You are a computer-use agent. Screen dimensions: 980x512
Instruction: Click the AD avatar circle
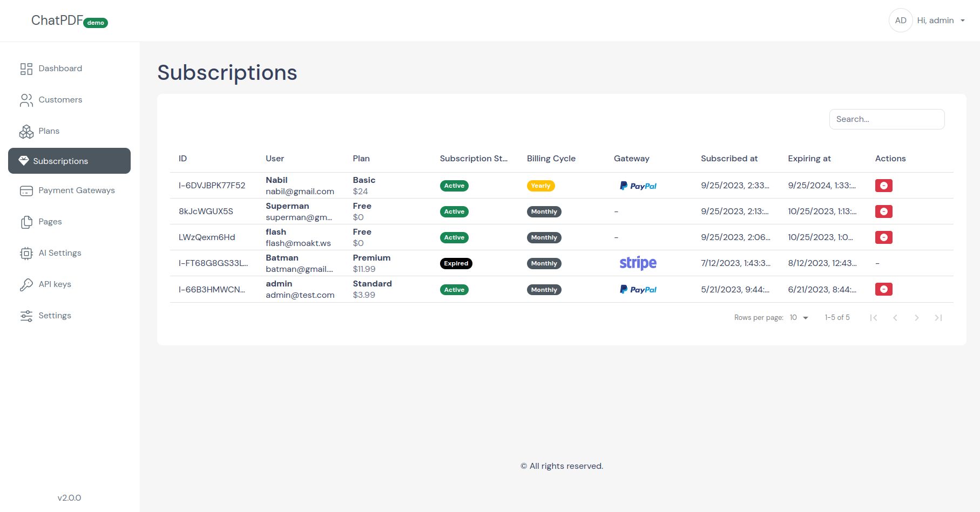pyautogui.click(x=901, y=21)
